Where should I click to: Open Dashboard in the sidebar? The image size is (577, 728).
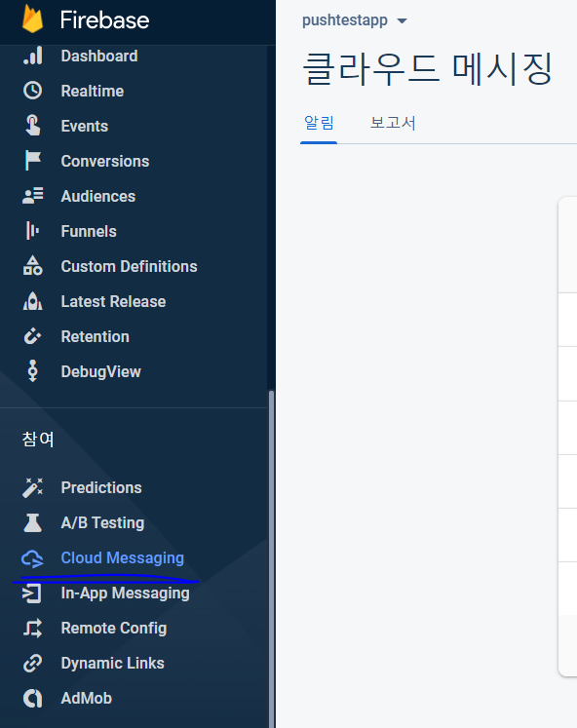pos(99,56)
